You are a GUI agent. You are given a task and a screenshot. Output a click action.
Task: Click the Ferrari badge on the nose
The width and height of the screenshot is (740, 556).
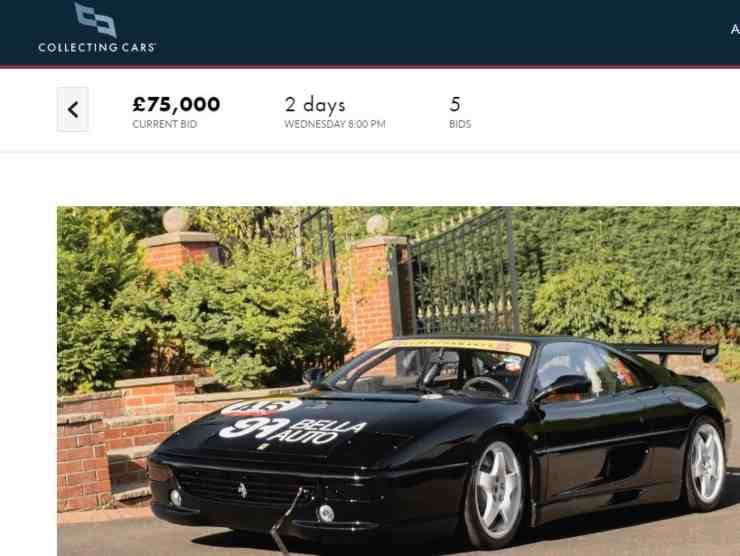click(x=243, y=489)
